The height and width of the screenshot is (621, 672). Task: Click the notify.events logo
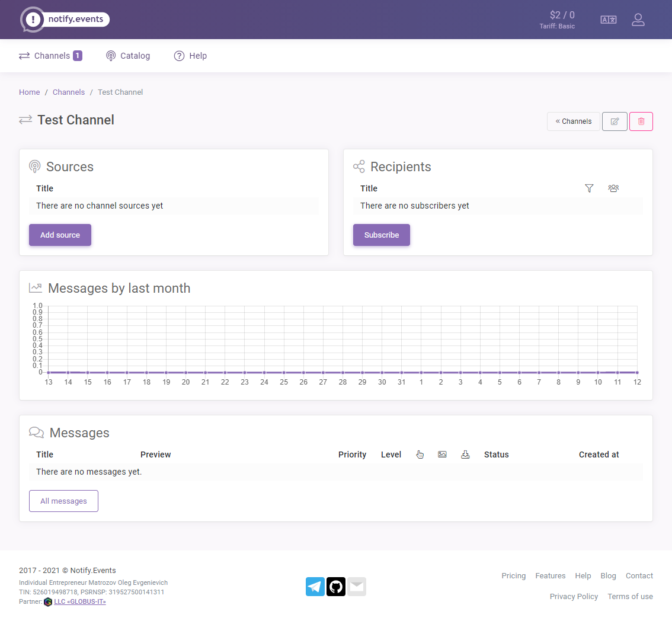click(x=65, y=20)
